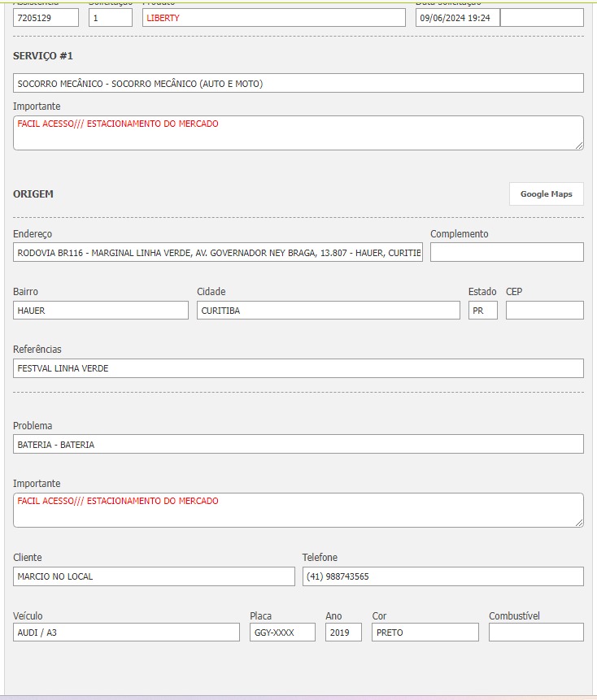This screenshot has width=597, height=700.
Task: Click the Endereço field with Rodovia BR116
Action: coord(218,253)
